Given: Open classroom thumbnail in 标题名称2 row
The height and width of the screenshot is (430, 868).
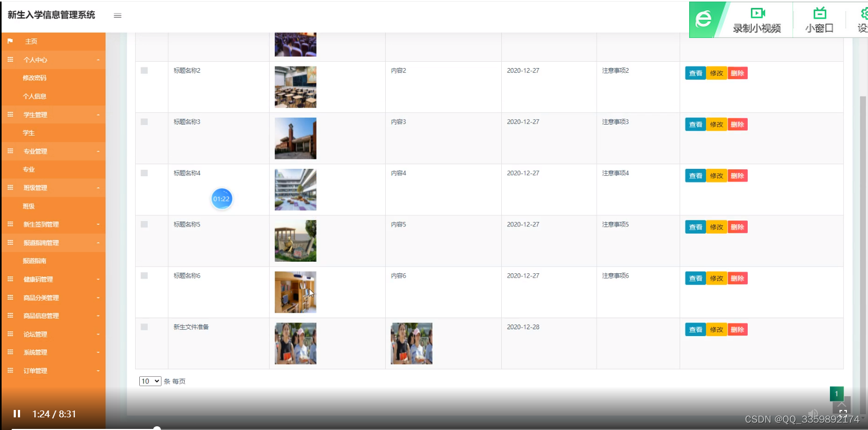Looking at the screenshot, I should [295, 87].
